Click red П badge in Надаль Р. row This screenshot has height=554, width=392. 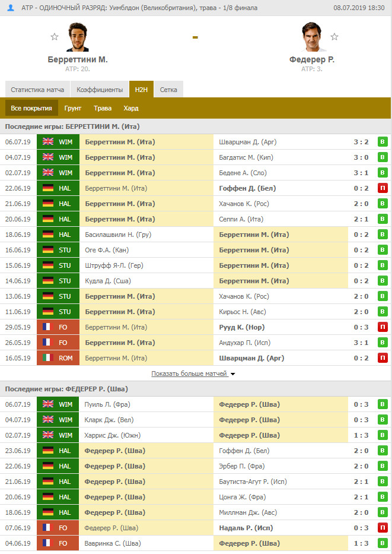pyautogui.click(x=383, y=527)
